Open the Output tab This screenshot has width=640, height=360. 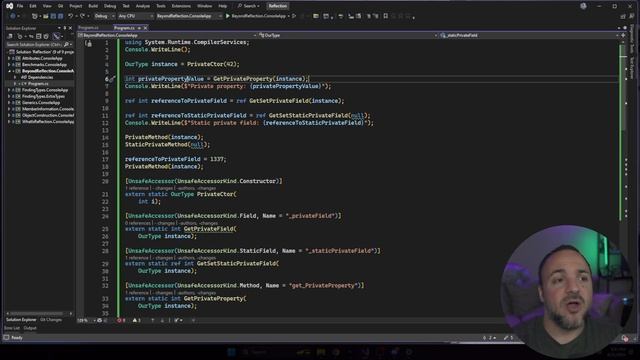(x=30, y=328)
